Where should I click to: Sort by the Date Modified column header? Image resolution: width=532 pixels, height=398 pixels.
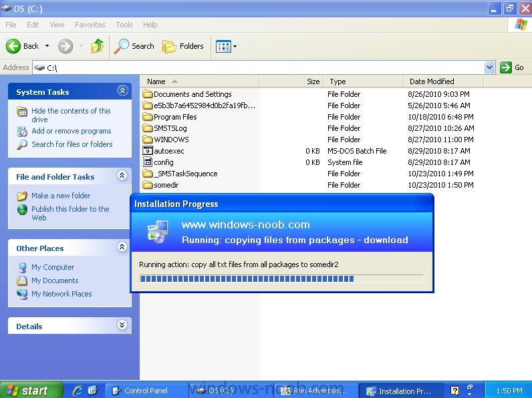tap(444, 81)
